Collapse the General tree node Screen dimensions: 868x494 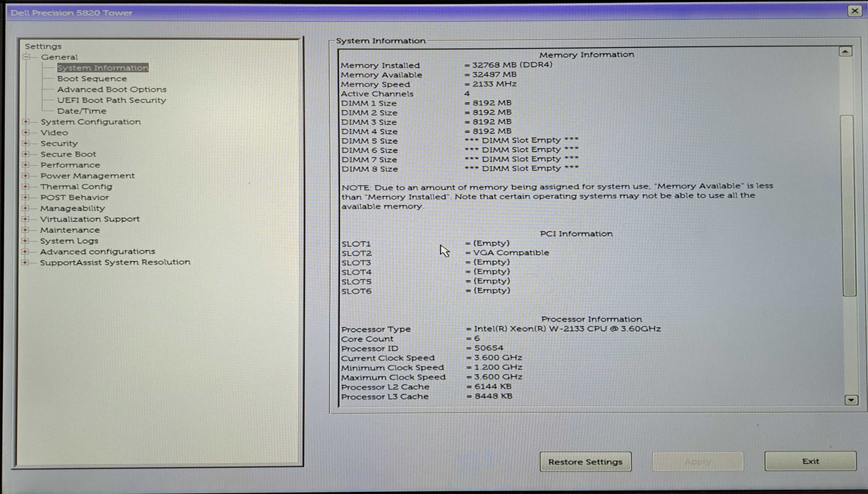click(x=26, y=57)
